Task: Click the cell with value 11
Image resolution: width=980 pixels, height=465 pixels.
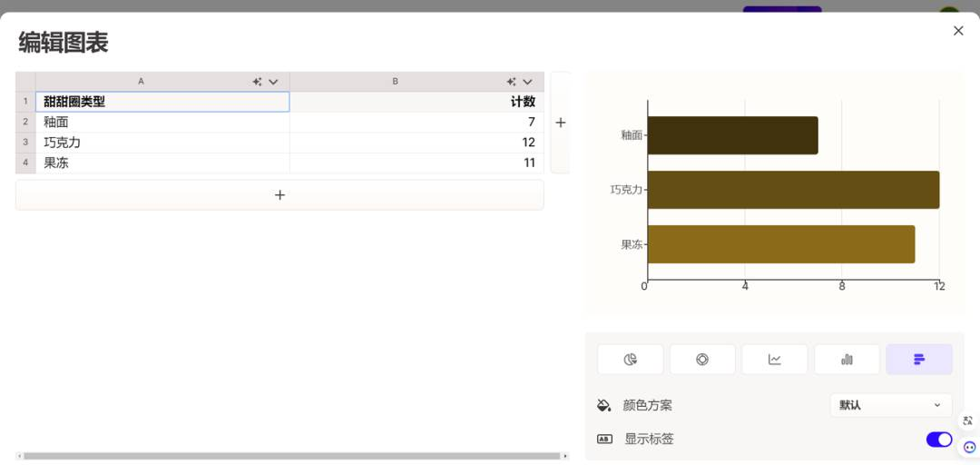Action: click(416, 163)
